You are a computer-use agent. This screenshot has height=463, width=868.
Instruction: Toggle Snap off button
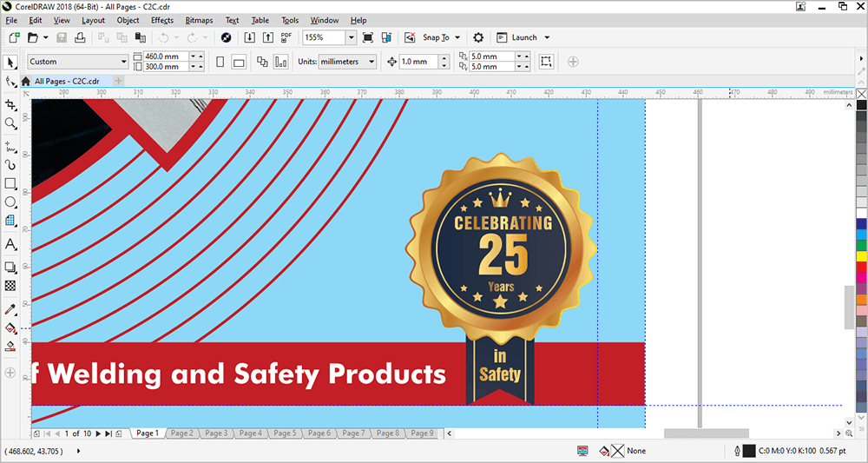pos(411,37)
